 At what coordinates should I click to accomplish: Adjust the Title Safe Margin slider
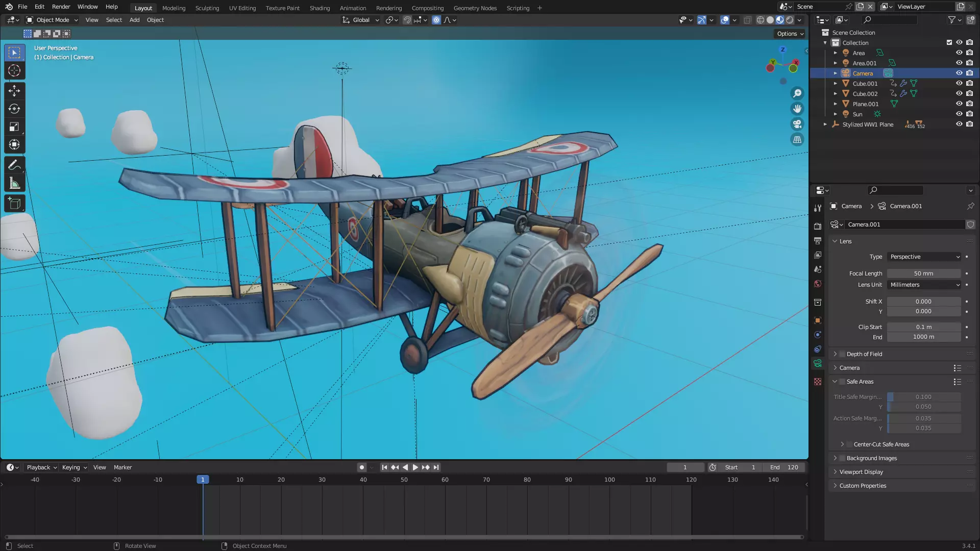tap(923, 397)
